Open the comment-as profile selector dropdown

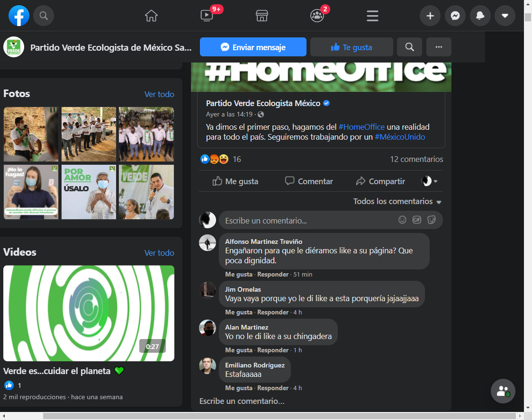click(429, 181)
